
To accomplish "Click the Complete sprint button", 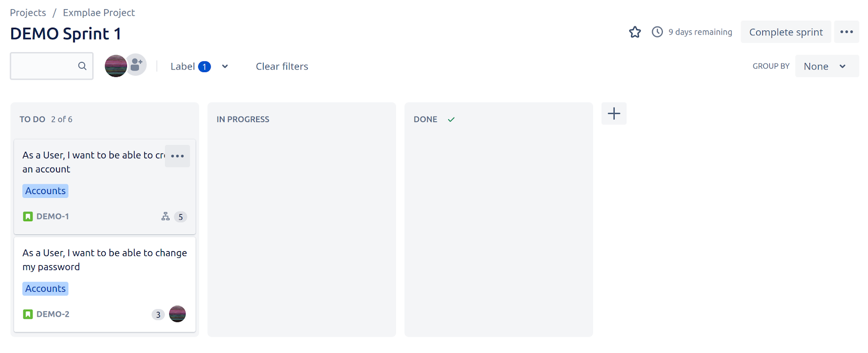I will pos(786,32).
